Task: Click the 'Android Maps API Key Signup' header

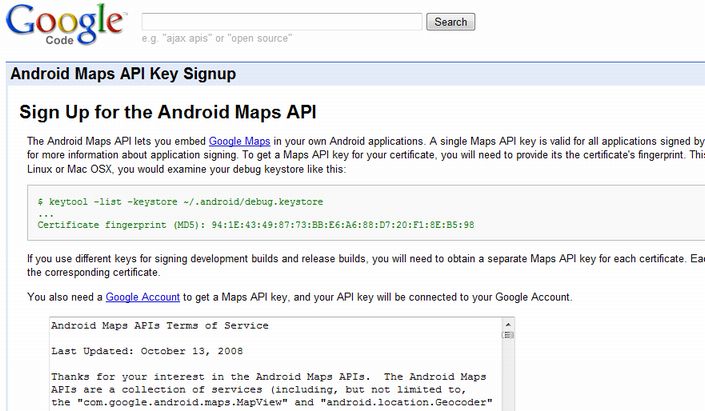Action: 123,74
